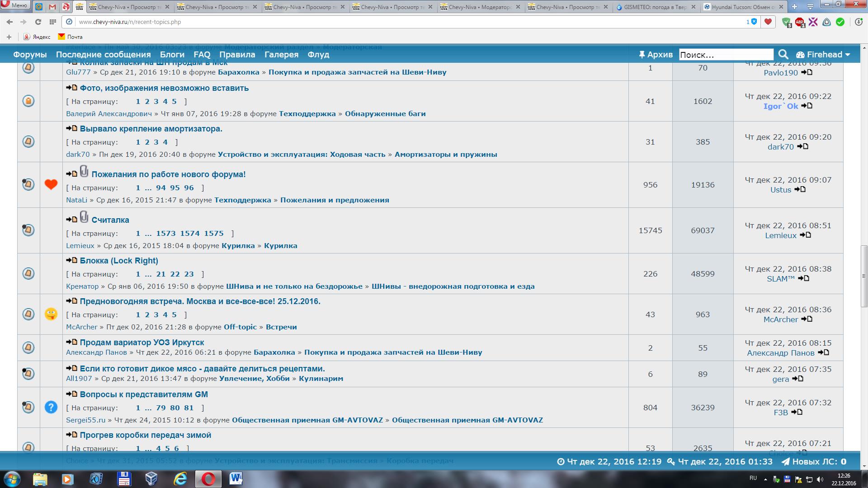
Task: Open topic Вырвало крепление амортизатора
Action: tap(151, 129)
